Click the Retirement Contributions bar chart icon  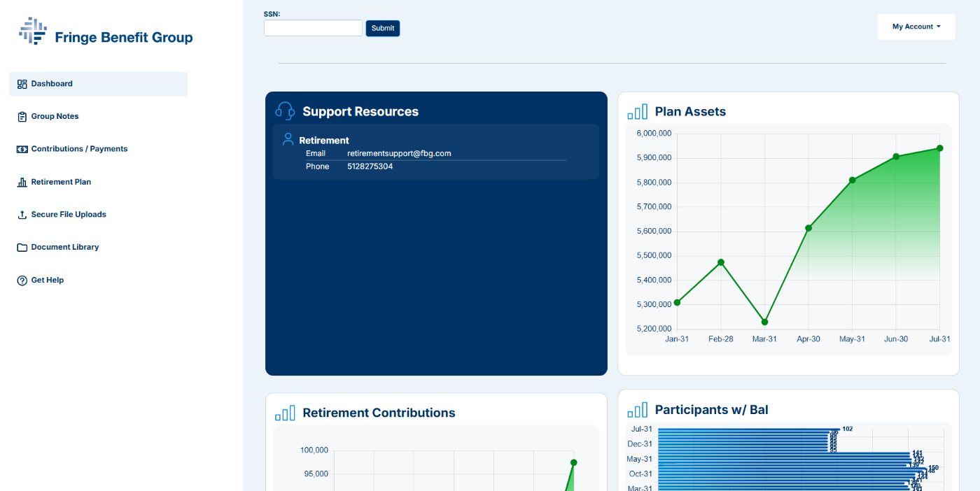285,413
